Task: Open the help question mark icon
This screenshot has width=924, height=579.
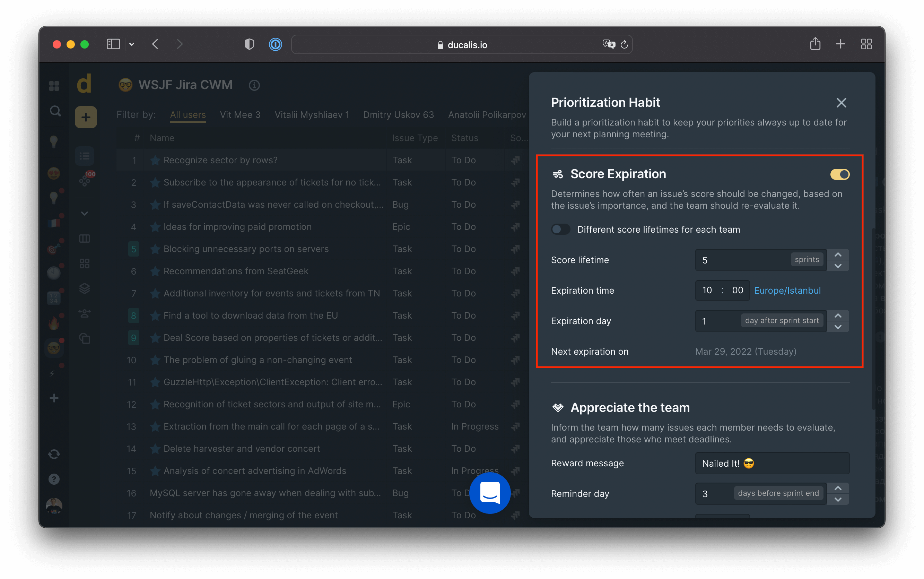Action: [x=54, y=479]
